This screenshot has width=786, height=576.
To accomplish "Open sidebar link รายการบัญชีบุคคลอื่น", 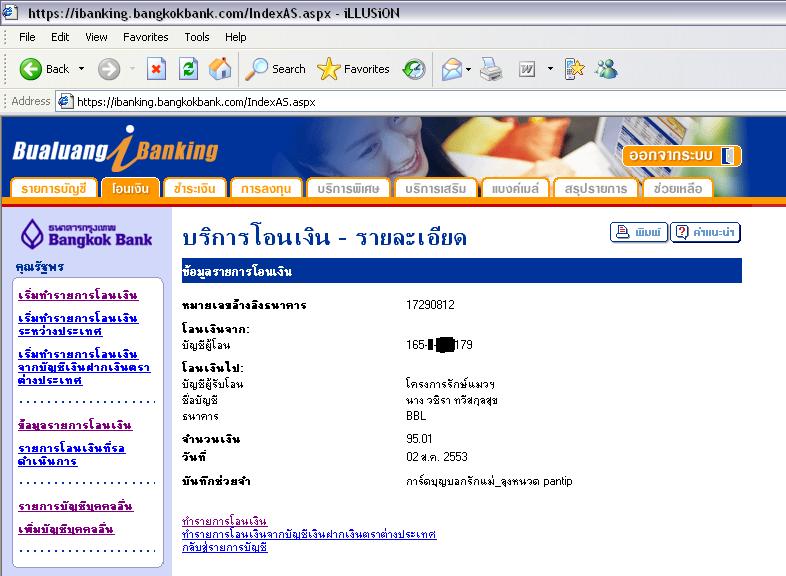I will [x=76, y=506].
